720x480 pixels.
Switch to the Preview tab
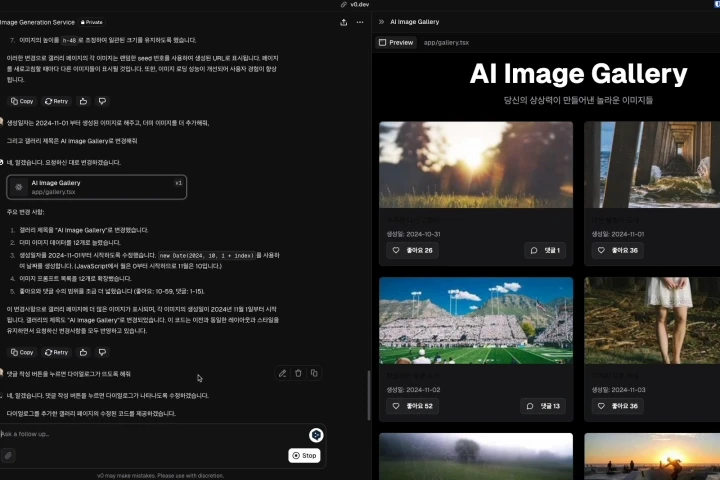[x=396, y=42]
